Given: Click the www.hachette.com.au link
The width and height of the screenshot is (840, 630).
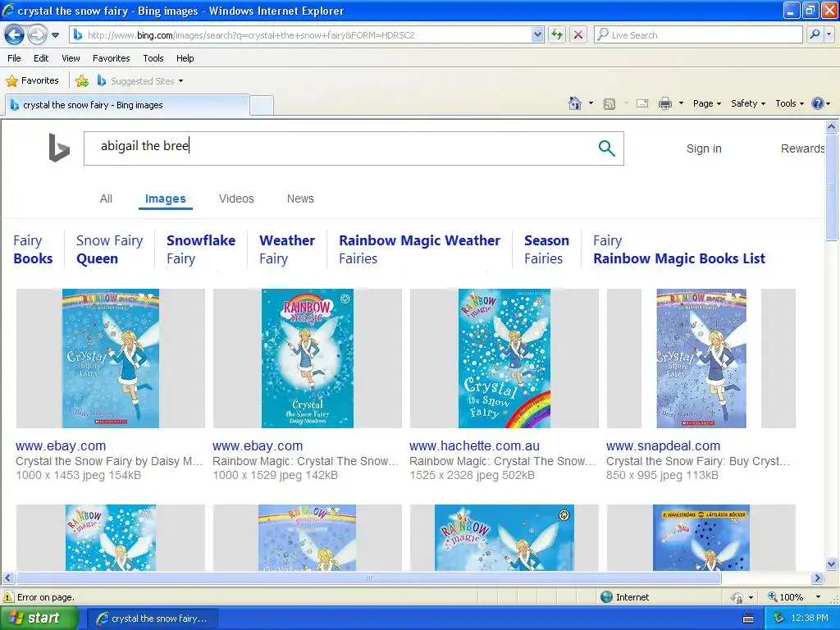Looking at the screenshot, I should (474, 445).
